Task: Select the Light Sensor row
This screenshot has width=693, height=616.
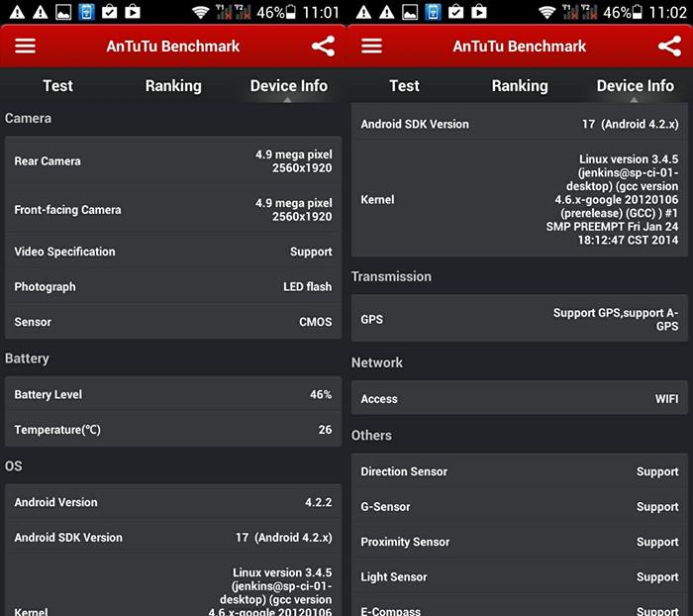Action: (520, 577)
